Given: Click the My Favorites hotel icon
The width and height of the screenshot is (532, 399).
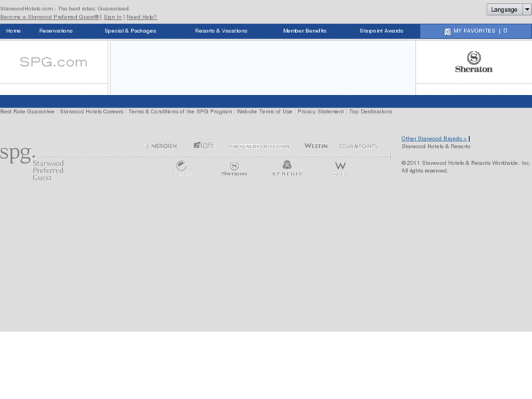Looking at the screenshot, I should [448, 31].
